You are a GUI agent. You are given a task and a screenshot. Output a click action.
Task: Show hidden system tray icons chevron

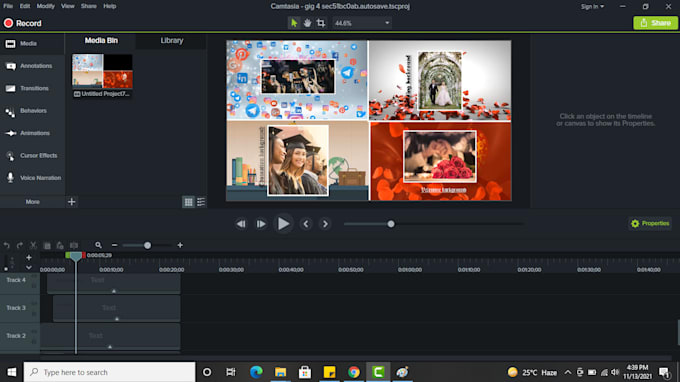[567, 372]
